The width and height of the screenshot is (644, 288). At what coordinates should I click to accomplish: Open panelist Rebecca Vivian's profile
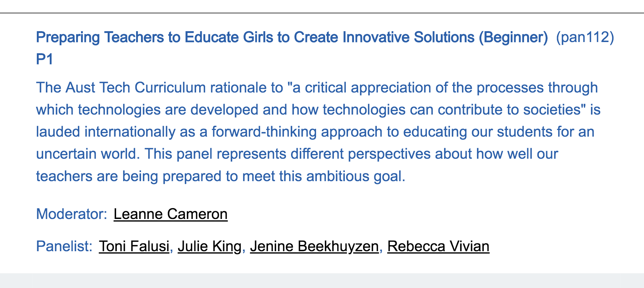[x=438, y=246]
